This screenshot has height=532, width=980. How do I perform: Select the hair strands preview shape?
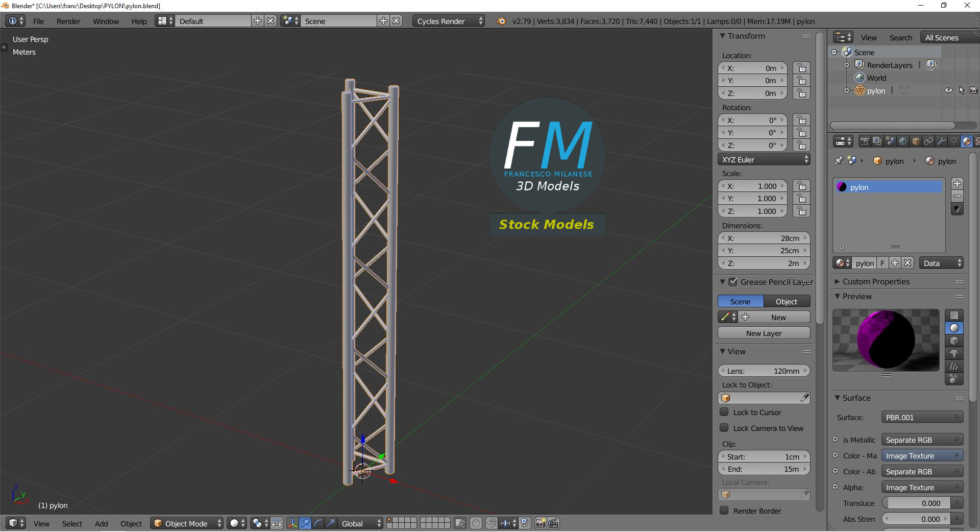click(x=954, y=367)
